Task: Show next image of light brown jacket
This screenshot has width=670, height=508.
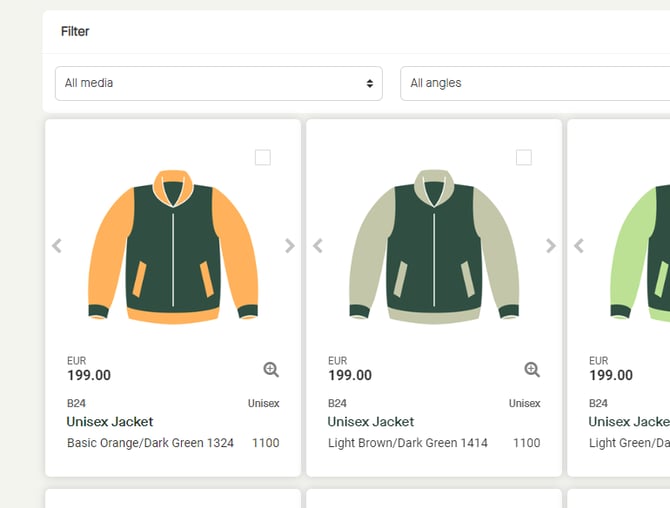Action: (550, 246)
